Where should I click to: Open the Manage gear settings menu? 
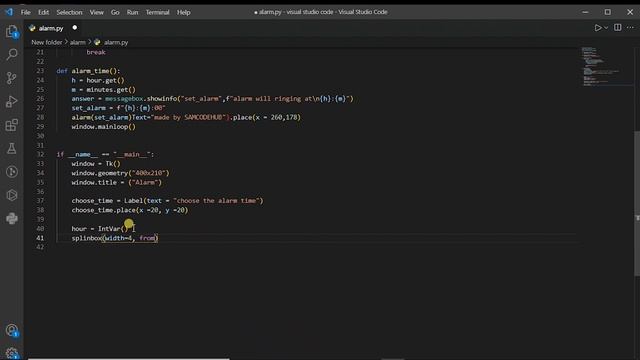[12, 353]
